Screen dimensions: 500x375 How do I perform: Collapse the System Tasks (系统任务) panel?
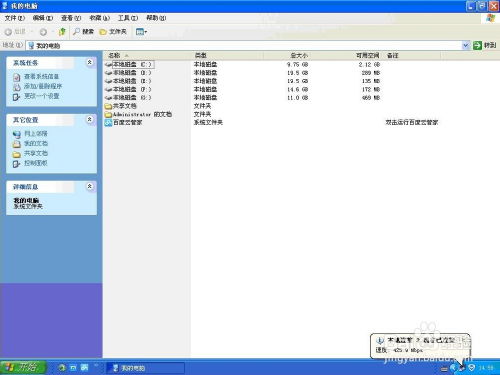click(x=89, y=62)
